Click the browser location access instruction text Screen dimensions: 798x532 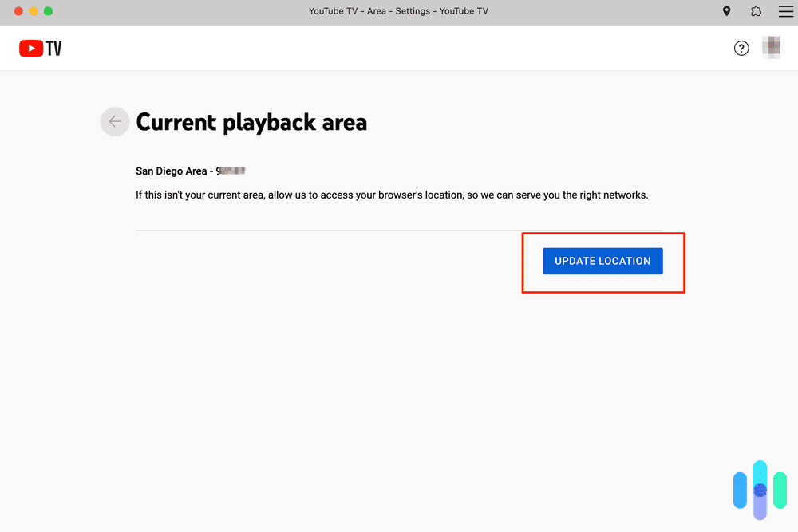point(391,195)
